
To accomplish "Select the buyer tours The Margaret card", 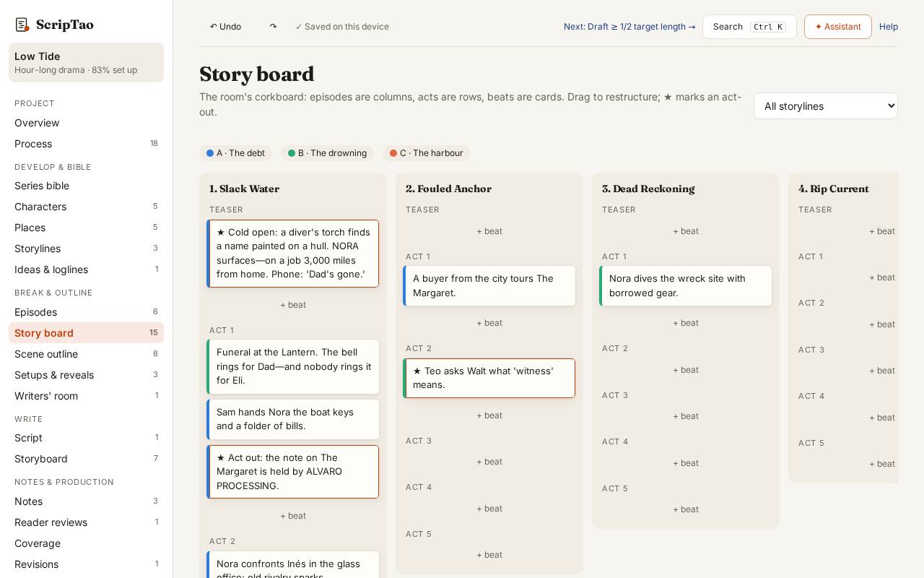I will [489, 285].
